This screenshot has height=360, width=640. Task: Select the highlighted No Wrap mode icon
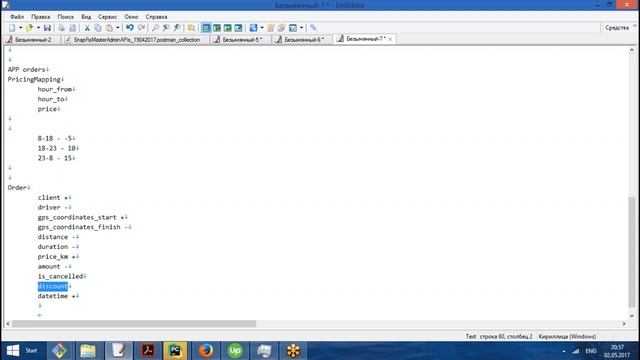(x=206, y=28)
